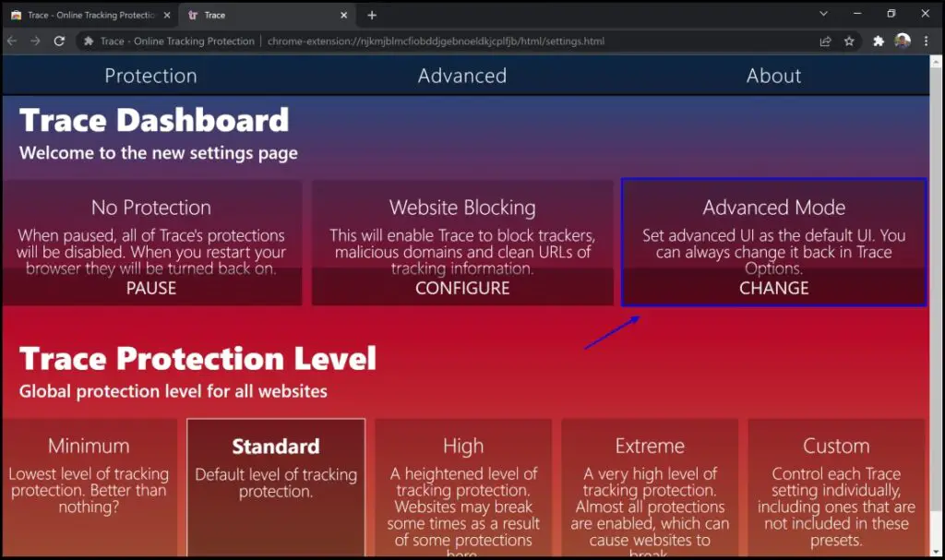Screen dimensions: 945x560
Task: Click the browser back arrow
Action: [x=12, y=41]
